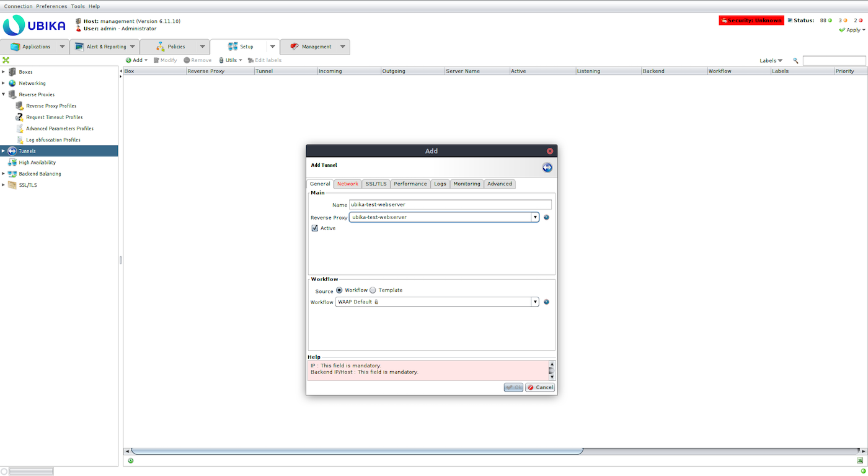Viewport: 868px width, 476px height.
Task: Click the blue arrow icon in Add Tunnel header
Action: tap(547, 168)
